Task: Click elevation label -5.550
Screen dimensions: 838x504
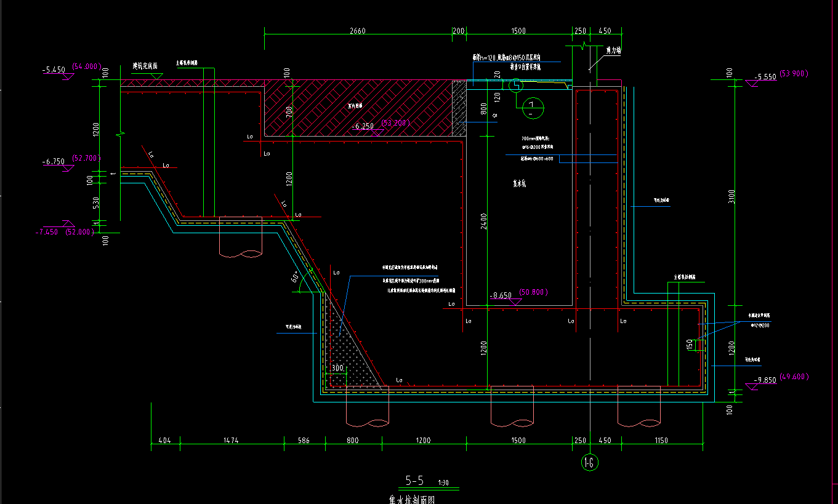Action: coord(766,77)
